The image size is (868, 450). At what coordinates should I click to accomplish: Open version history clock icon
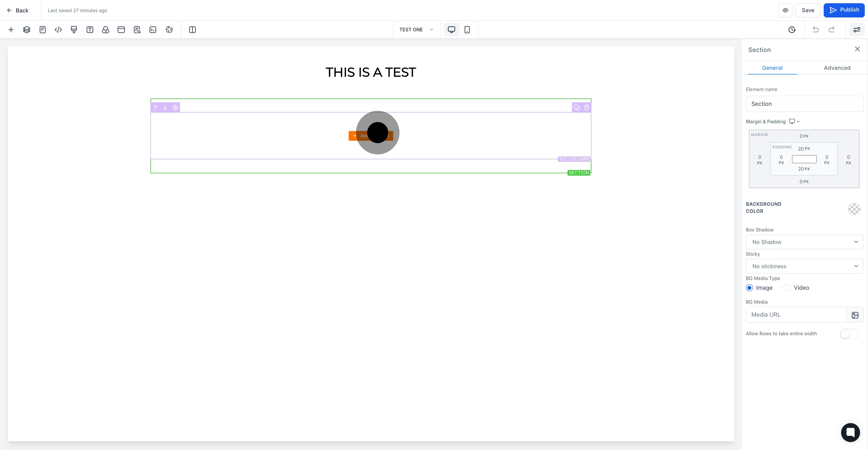click(x=792, y=30)
